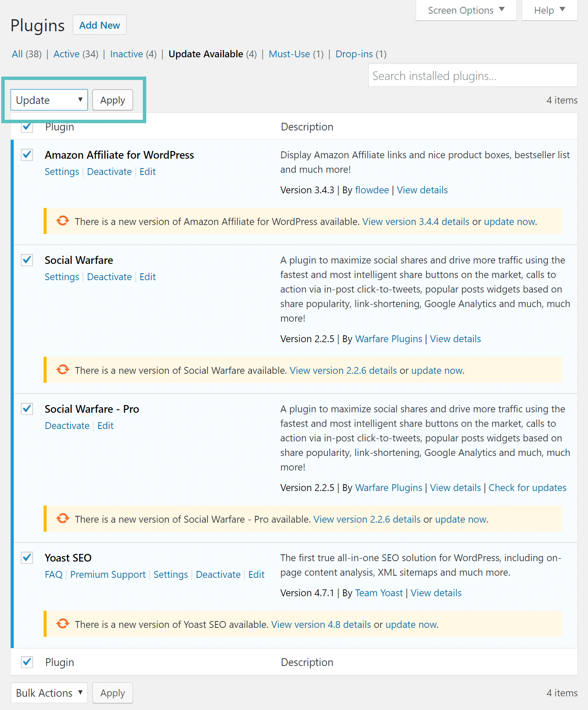
Task: Open the bottom Bulk Actions dropdown
Action: [x=49, y=693]
